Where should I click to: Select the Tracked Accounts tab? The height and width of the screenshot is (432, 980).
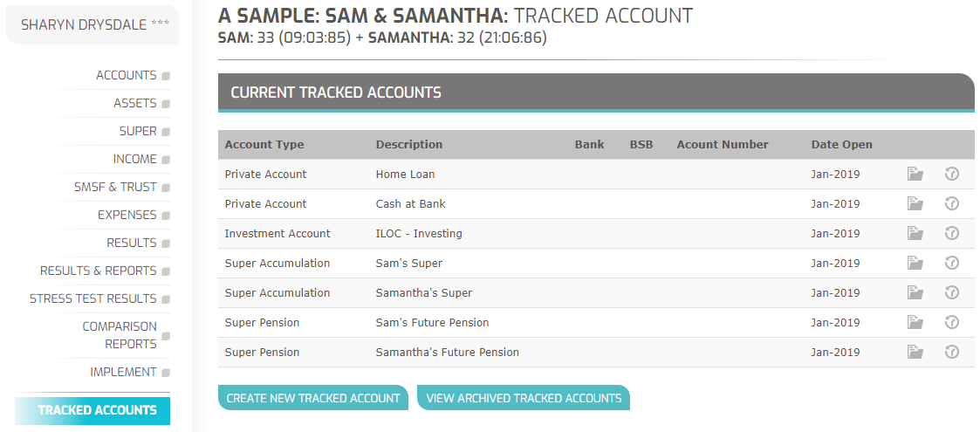click(x=93, y=411)
